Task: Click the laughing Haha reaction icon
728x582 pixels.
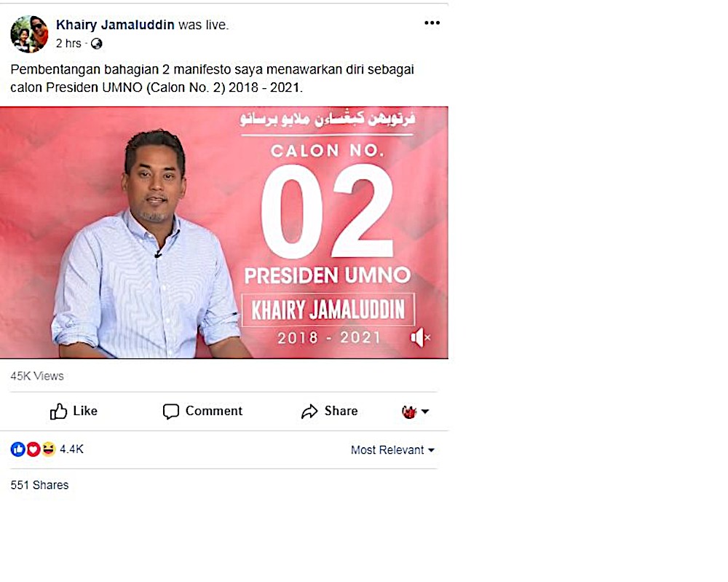Action: 48,449
